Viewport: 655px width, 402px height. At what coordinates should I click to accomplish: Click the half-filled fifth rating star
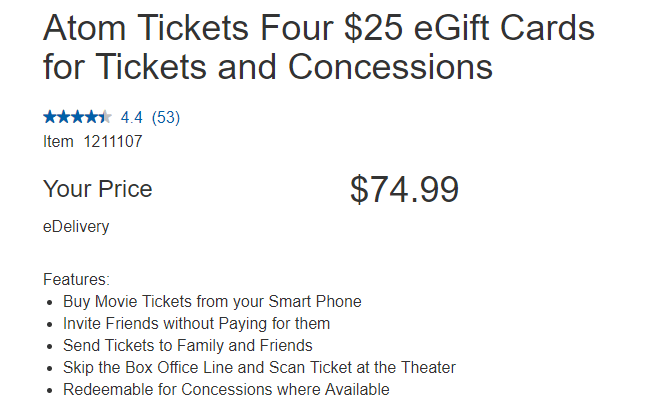point(105,117)
